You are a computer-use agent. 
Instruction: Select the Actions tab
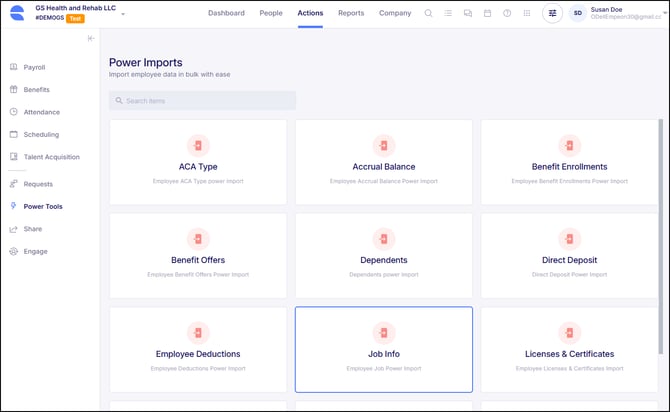coord(310,13)
